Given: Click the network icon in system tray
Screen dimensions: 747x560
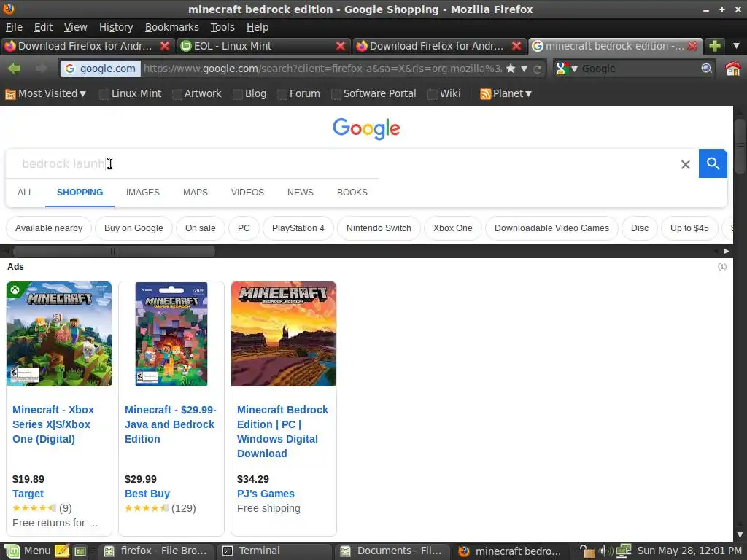Looking at the screenshot, I should 624,551.
